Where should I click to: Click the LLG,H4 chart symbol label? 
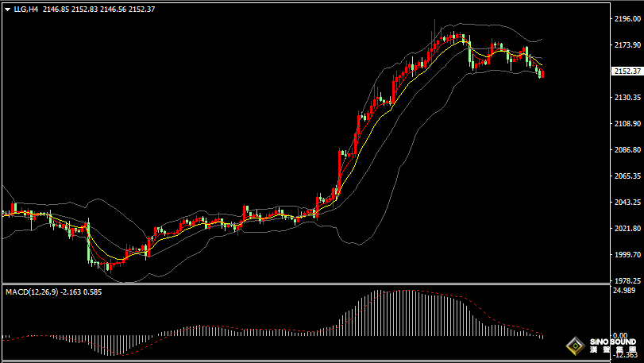pos(25,10)
